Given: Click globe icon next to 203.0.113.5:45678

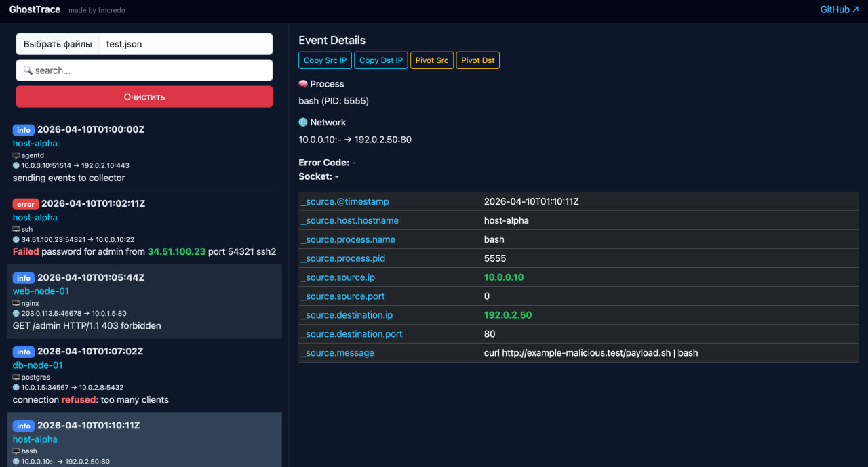Looking at the screenshot, I should 16,313.
